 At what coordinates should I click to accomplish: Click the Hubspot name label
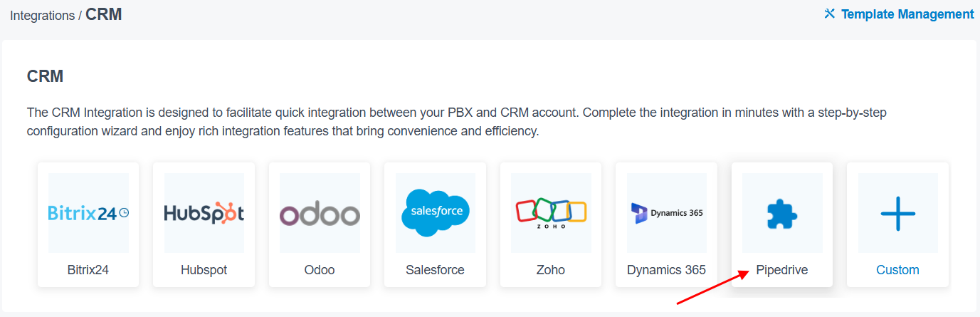coord(204,270)
